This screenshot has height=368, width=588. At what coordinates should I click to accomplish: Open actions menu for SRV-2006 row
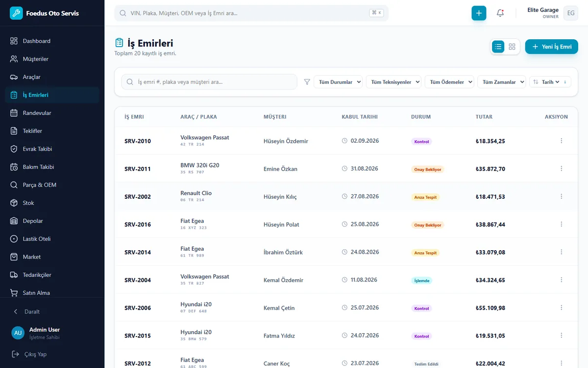pyautogui.click(x=561, y=308)
